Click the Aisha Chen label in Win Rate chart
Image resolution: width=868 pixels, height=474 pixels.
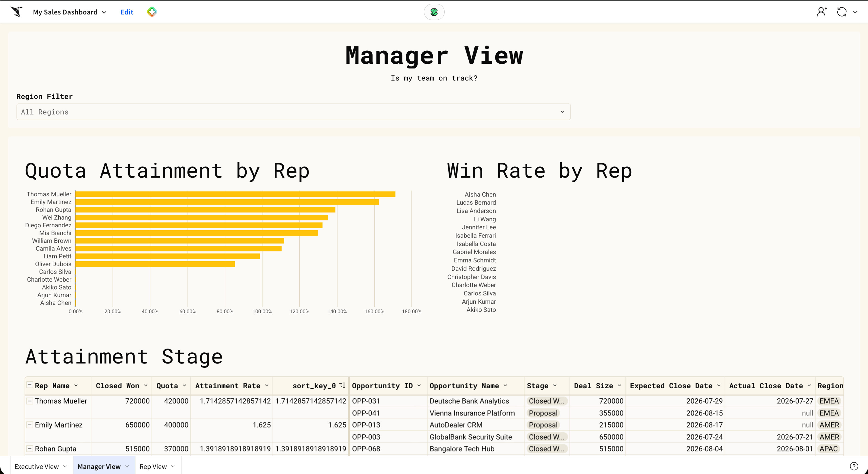[480, 194]
